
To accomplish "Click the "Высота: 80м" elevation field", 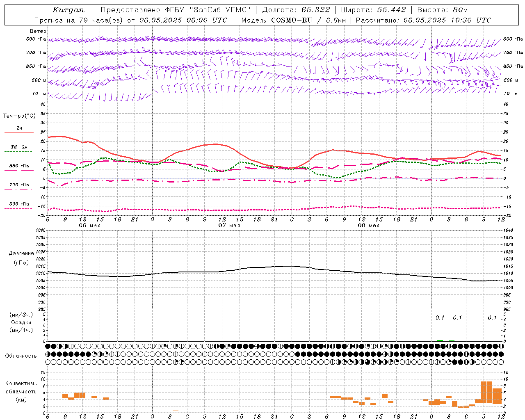I will tap(442, 10).
